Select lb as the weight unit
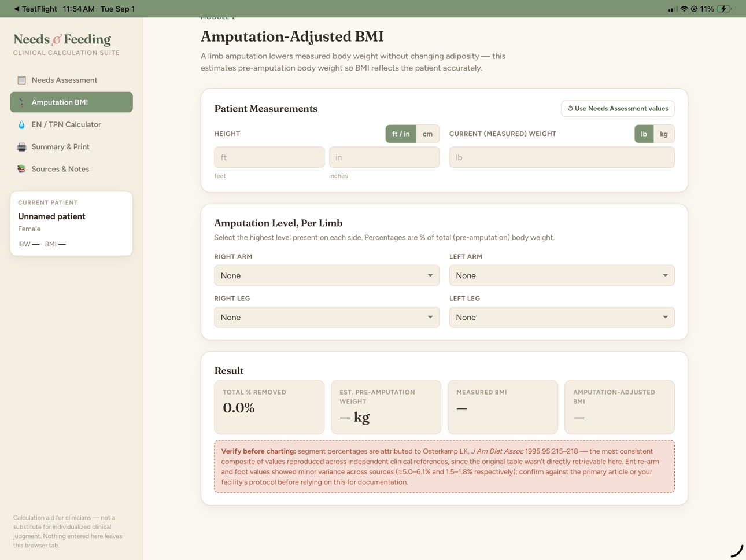746x560 pixels. click(644, 134)
